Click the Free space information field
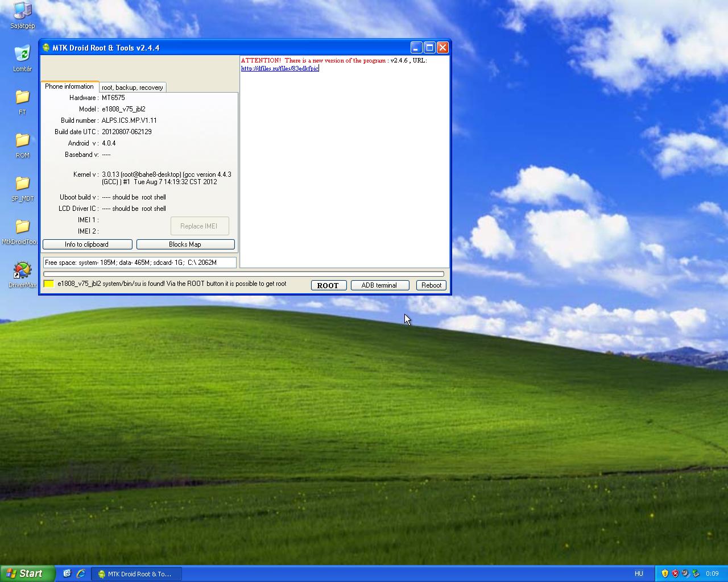728x582 pixels. pos(140,263)
